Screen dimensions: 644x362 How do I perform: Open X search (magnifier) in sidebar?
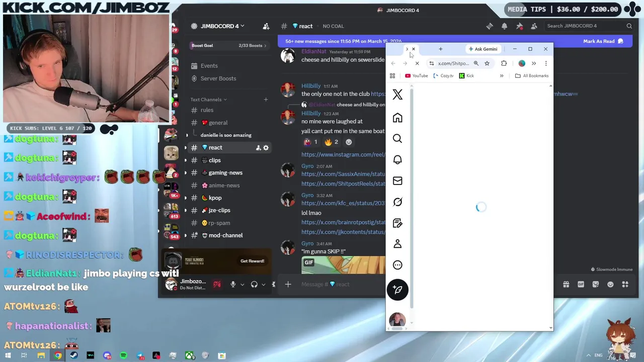click(x=397, y=139)
